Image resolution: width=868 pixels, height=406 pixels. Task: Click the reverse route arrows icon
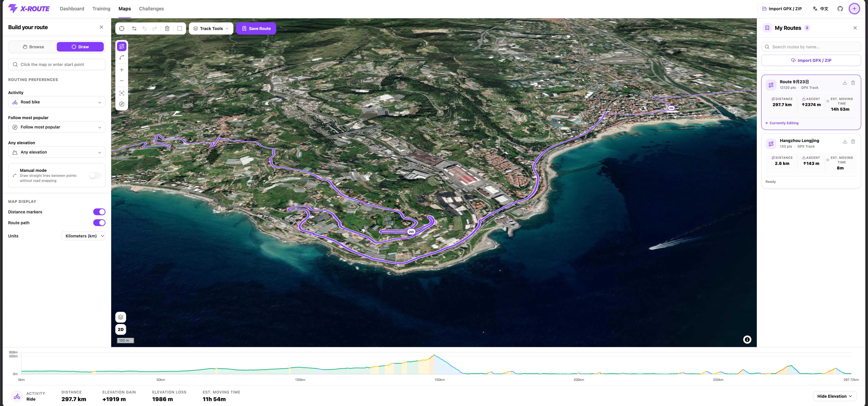[134, 29]
